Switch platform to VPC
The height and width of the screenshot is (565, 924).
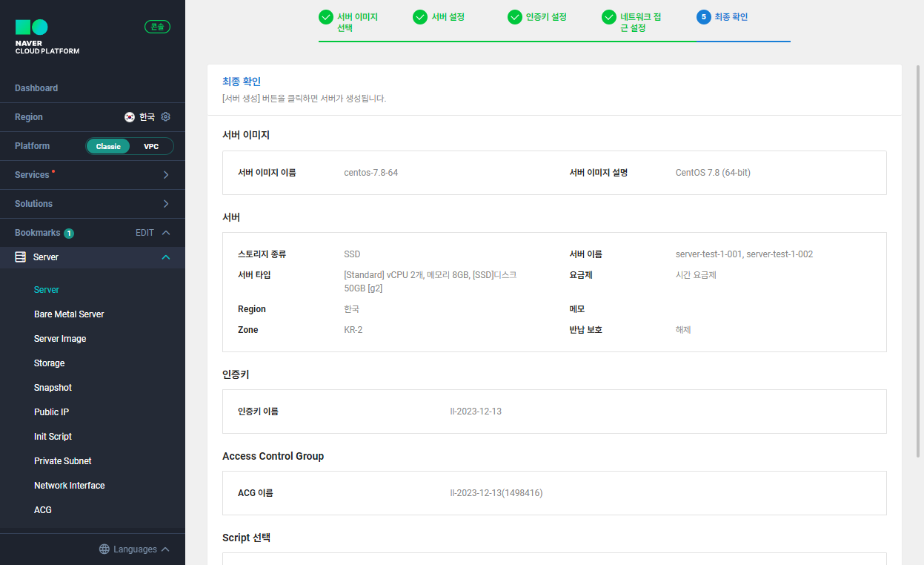[152, 146]
